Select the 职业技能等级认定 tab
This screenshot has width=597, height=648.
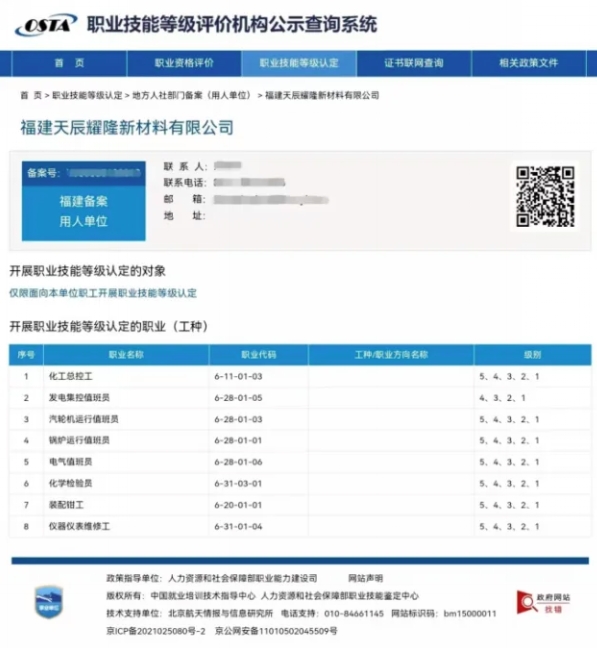pos(299,63)
